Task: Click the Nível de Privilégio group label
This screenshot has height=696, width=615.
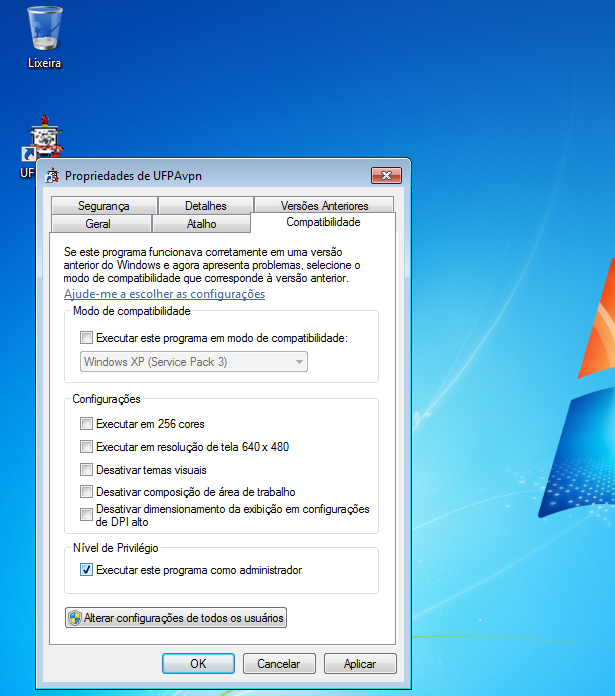Action: tap(115, 548)
